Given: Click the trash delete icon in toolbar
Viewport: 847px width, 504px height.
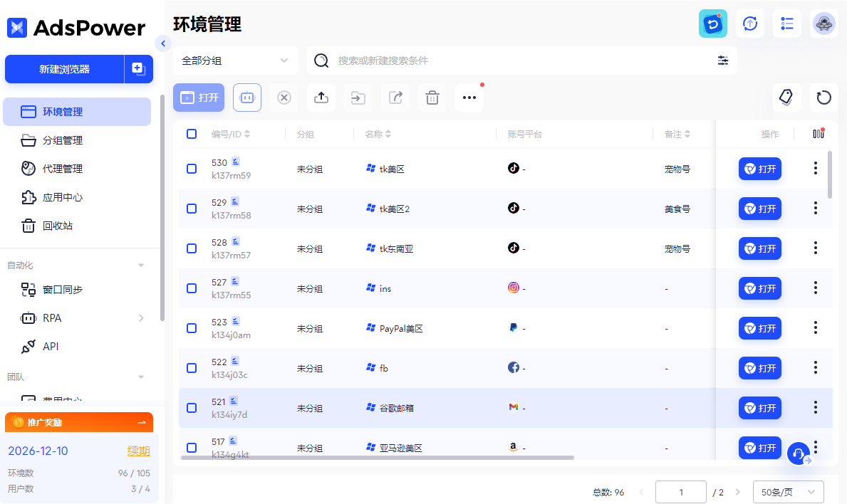Looking at the screenshot, I should pyautogui.click(x=432, y=98).
